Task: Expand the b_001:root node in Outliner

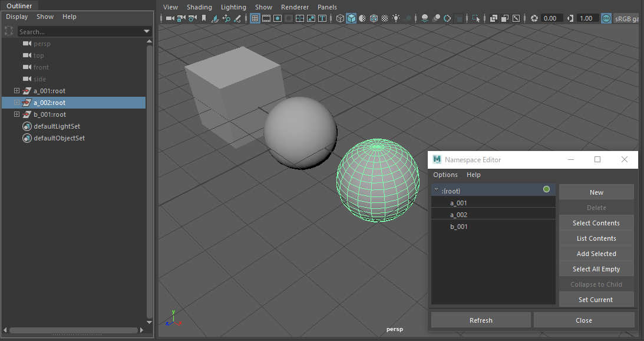Action: (x=16, y=114)
